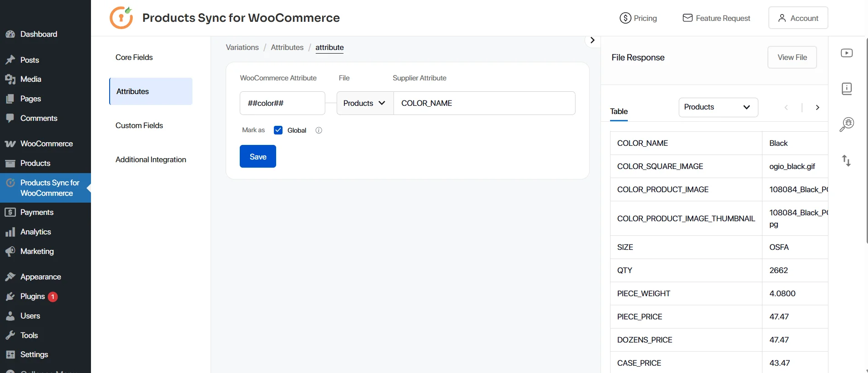Screen dimensions: 868x373
Task: Click the Feature Request envelope icon
Action: pyautogui.click(x=687, y=18)
